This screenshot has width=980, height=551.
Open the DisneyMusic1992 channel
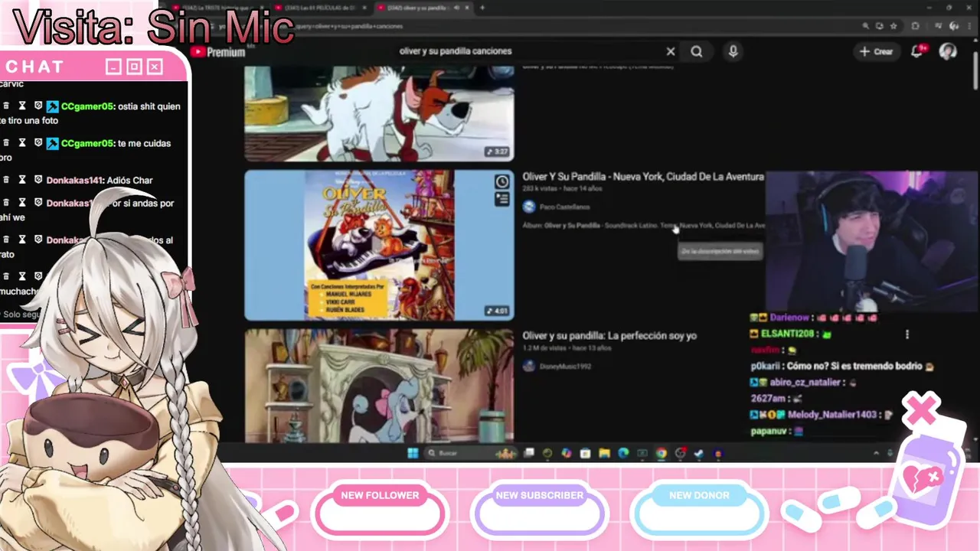tap(565, 366)
